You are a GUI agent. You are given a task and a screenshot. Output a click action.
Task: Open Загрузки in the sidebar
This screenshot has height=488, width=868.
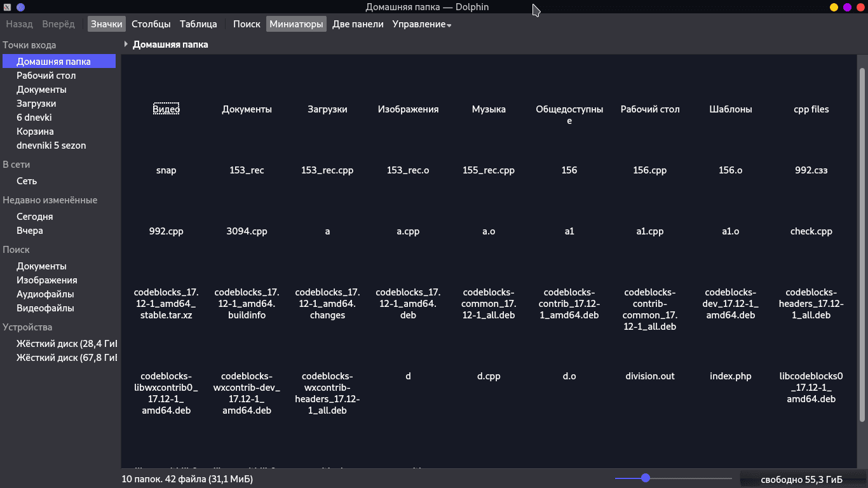coord(58,104)
